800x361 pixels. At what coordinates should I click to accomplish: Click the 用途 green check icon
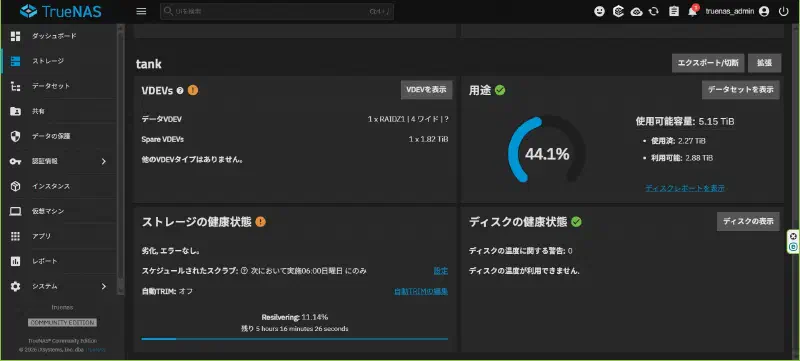pyautogui.click(x=500, y=90)
